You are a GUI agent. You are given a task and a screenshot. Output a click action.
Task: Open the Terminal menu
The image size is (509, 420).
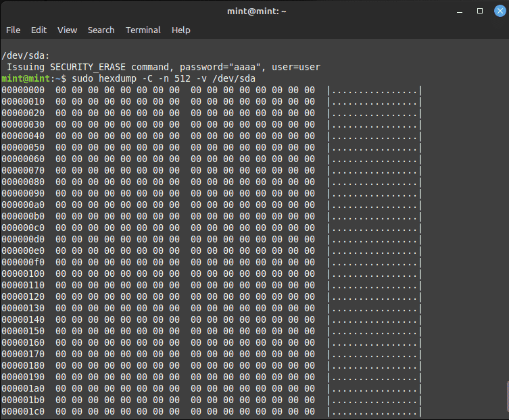pyautogui.click(x=143, y=30)
